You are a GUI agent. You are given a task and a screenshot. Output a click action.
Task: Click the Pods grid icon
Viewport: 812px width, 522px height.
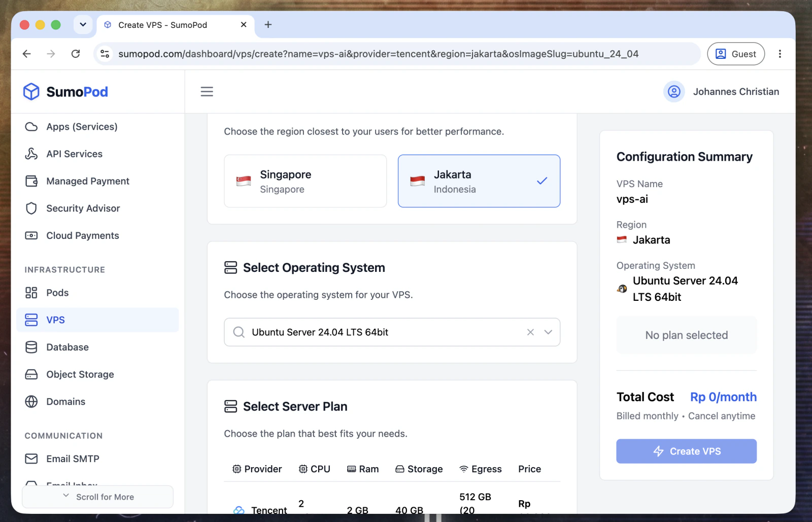31,293
